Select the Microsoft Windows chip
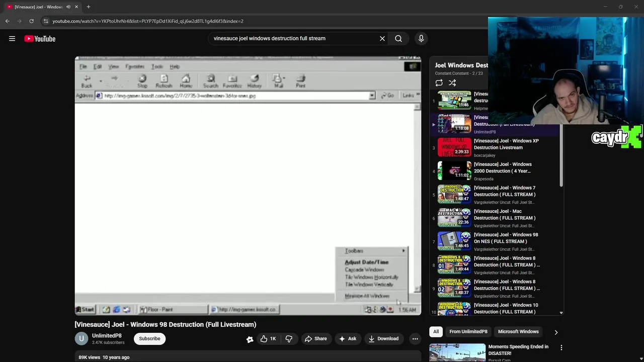 [x=518, y=331]
